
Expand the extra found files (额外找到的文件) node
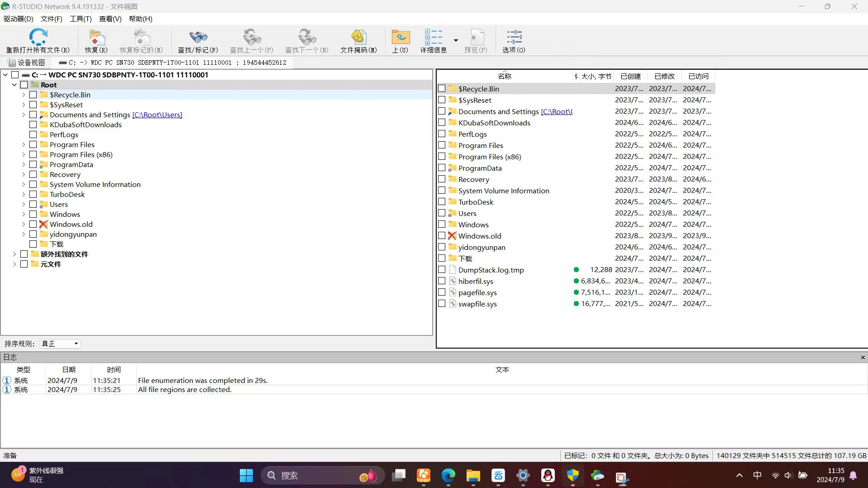pyautogui.click(x=14, y=254)
